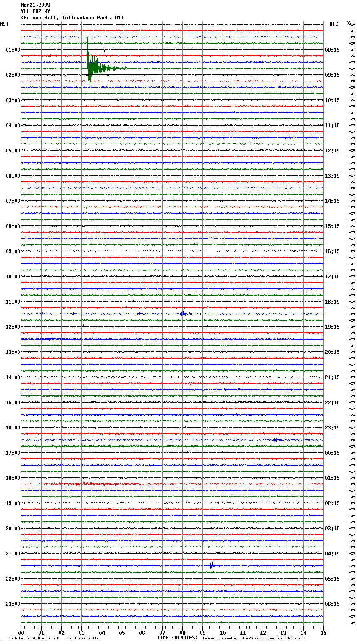The image size is (357, 644).
Task: Click the UTC axis heading
Action: tap(333, 24)
